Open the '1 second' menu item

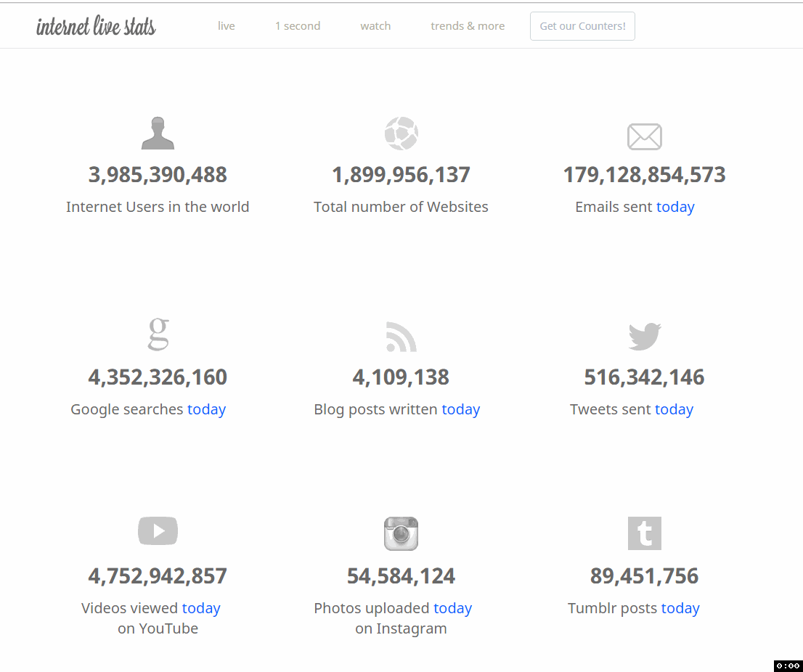click(298, 26)
